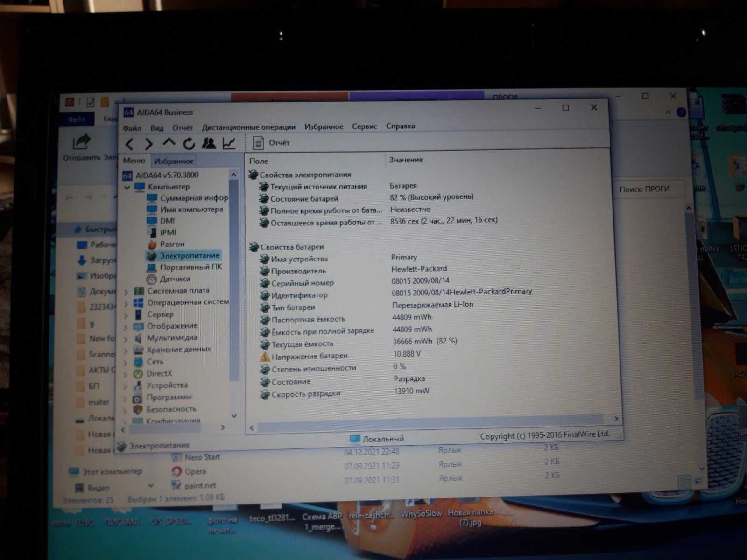Click right arrow of details horizontal scrollbar
The height and width of the screenshot is (560, 747).
pos(616,419)
